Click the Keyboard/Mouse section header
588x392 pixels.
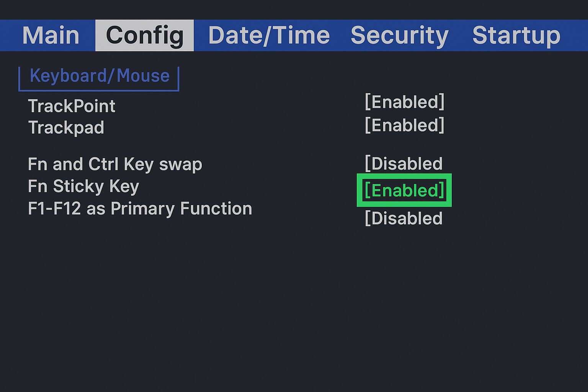point(100,76)
